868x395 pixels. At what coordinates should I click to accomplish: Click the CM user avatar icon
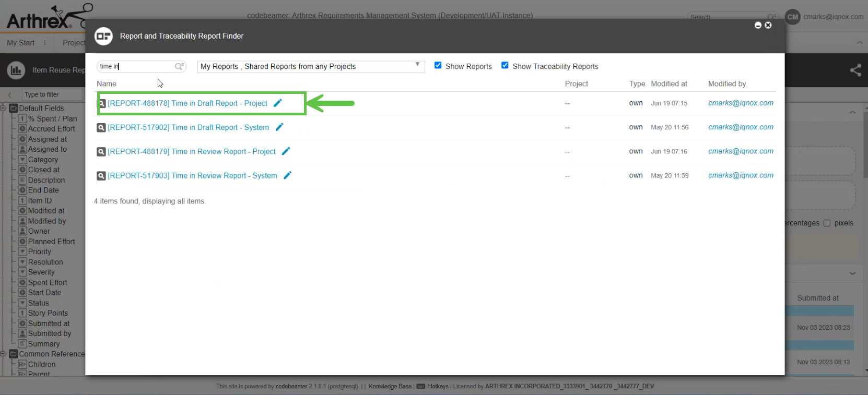792,17
